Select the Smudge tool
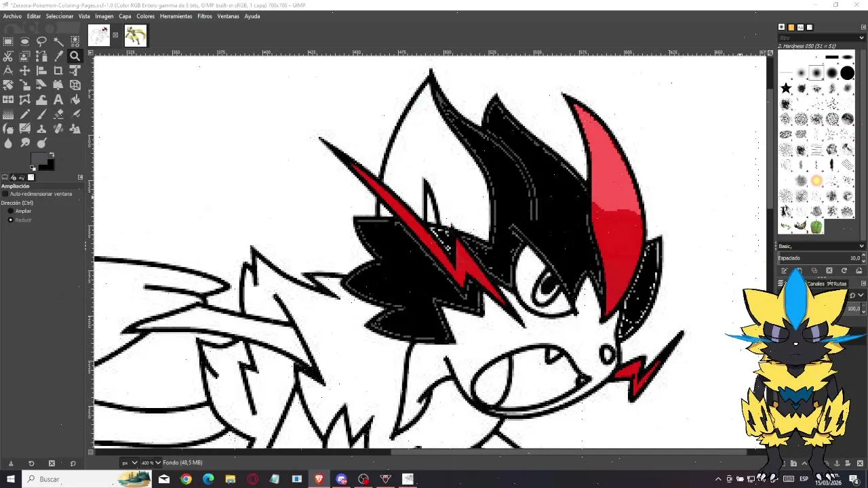 (24, 143)
